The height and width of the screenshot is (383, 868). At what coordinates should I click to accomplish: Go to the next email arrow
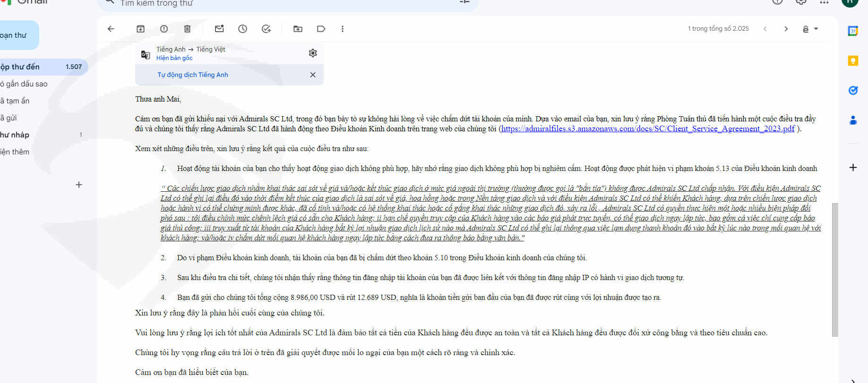click(786, 29)
